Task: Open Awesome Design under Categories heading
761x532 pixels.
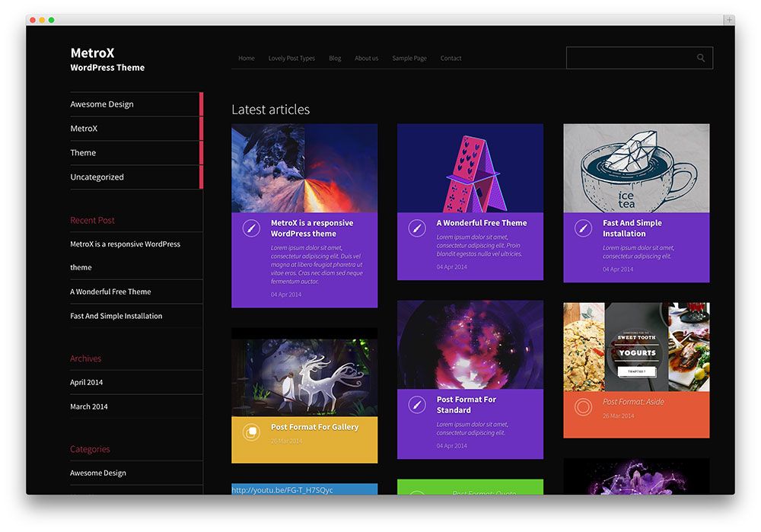Action: point(98,473)
